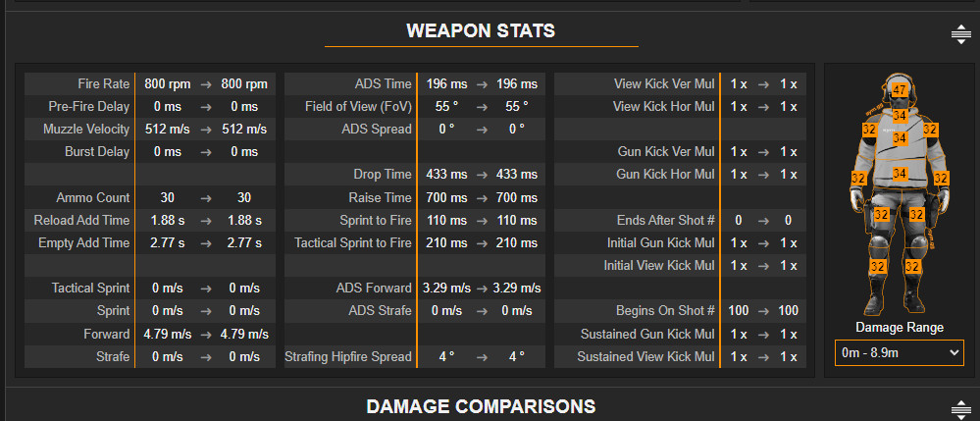Click the head damage label 47
This screenshot has height=421, width=980.
pyautogui.click(x=900, y=90)
